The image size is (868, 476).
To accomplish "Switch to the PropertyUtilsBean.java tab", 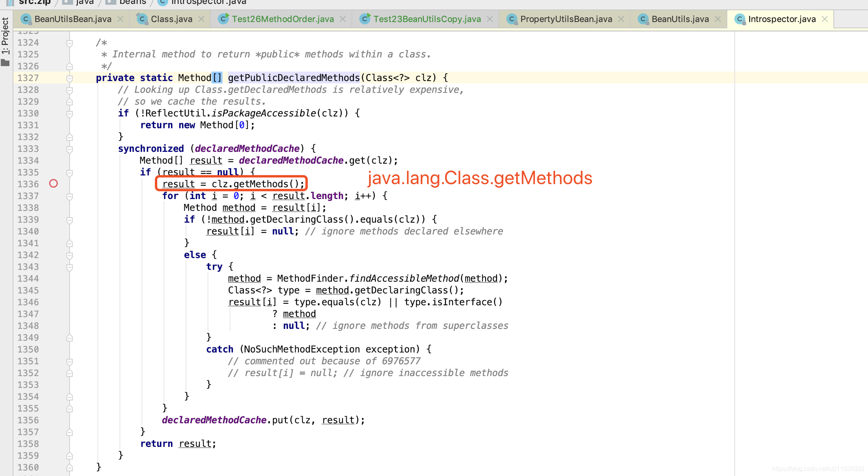I will click(x=565, y=18).
